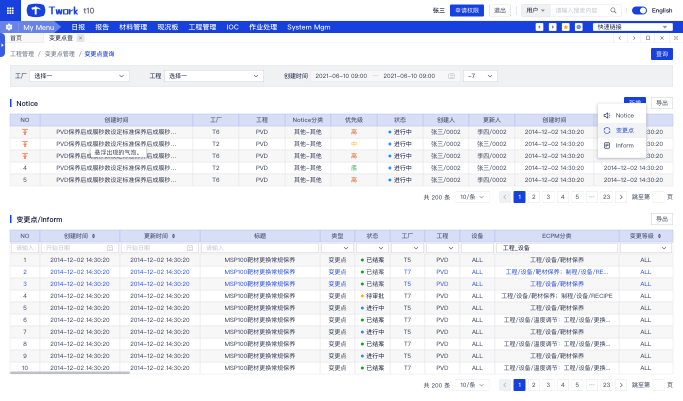Click the 查询 button
Image resolution: width=683 pixels, height=401 pixels.
click(x=661, y=54)
